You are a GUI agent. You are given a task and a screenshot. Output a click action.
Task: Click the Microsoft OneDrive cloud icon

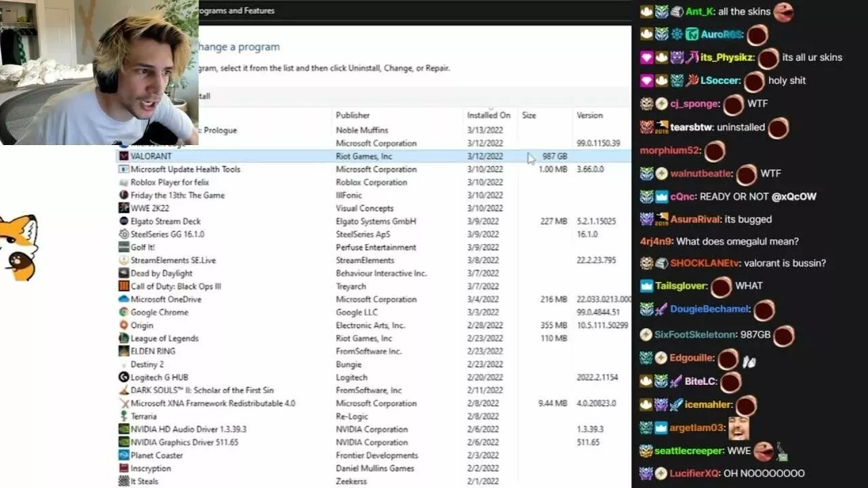point(123,299)
